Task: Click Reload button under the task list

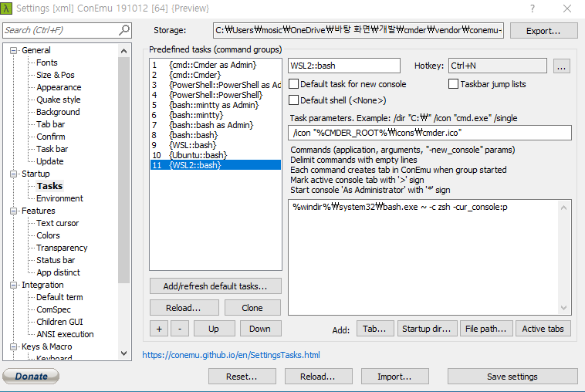Action: pos(184,308)
